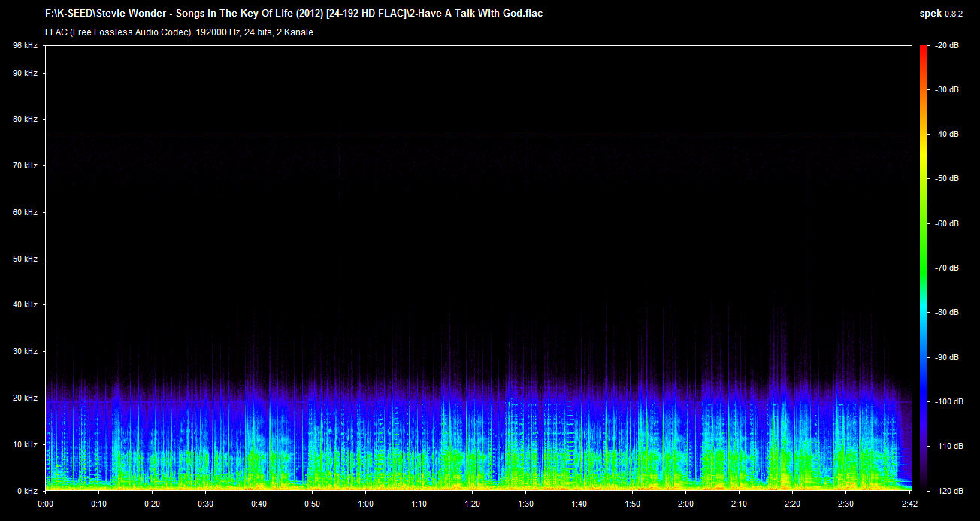
Task: Click the 20 kHz frequency axis label
Action: coord(25,398)
